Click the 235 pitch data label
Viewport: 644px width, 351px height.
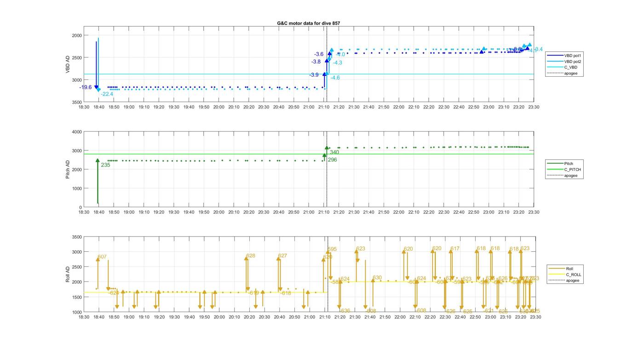(x=105, y=165)
